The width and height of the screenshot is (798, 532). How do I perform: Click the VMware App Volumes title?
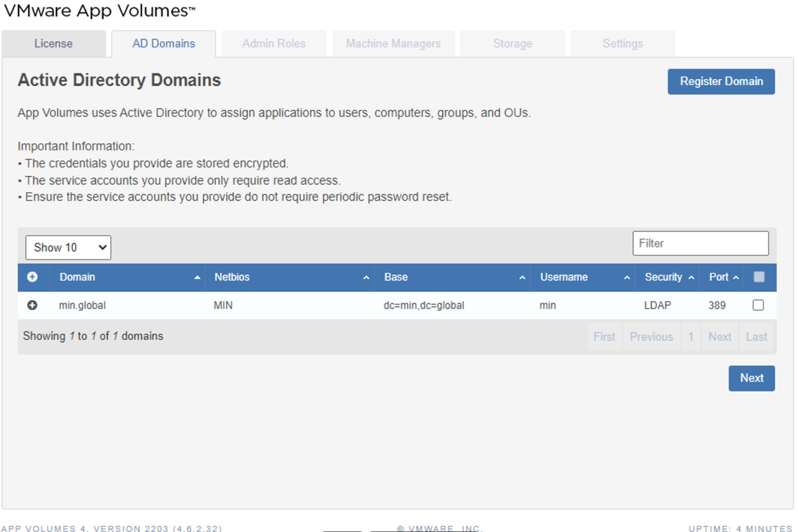click(100, 10)
